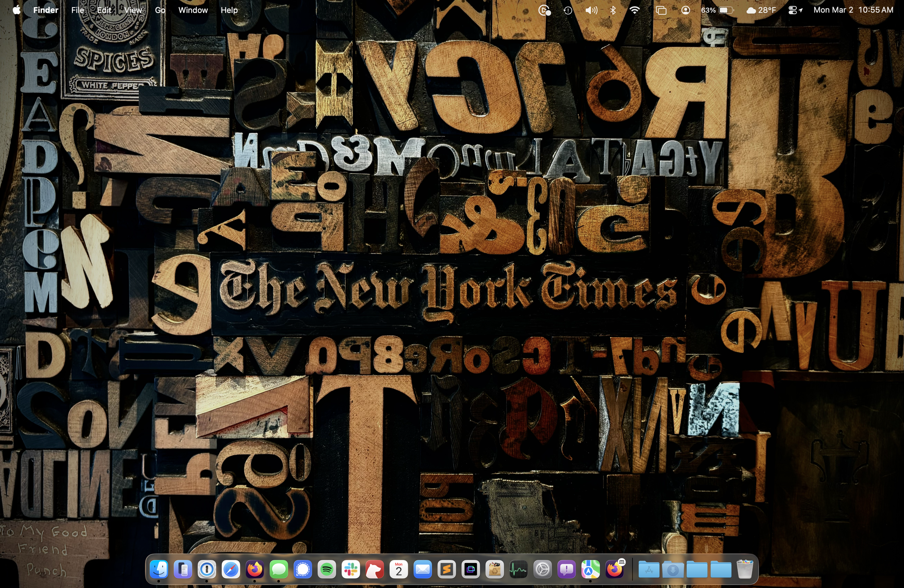
Task: Click the date and time clock
Action: tap(853, 10)
